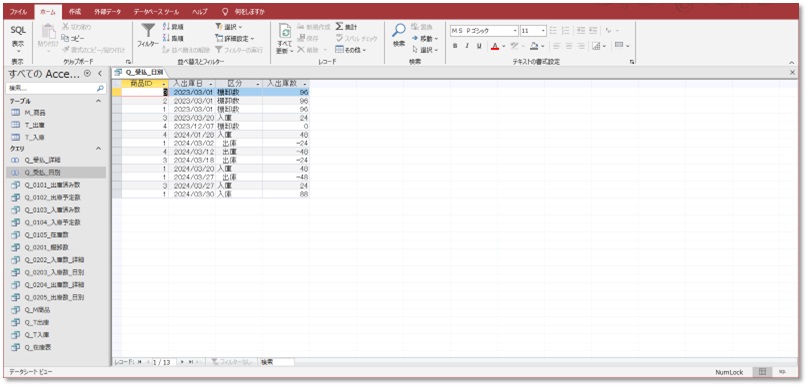
Task: Click the large フィルター funnel icon
Action: 148,30
